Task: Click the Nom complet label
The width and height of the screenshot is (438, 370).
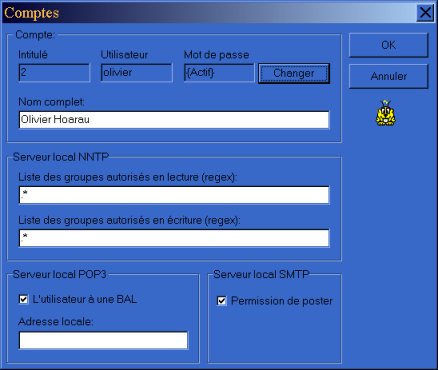Action: coord(51,102)
